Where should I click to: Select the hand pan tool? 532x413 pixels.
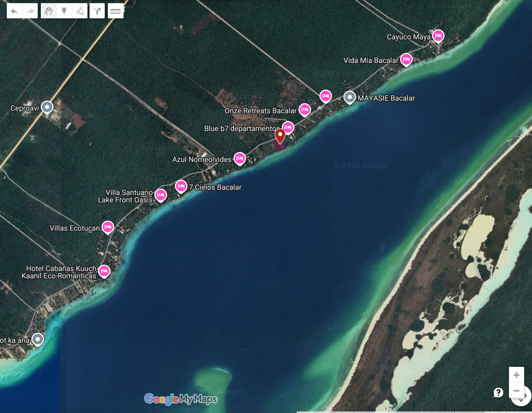49,11
